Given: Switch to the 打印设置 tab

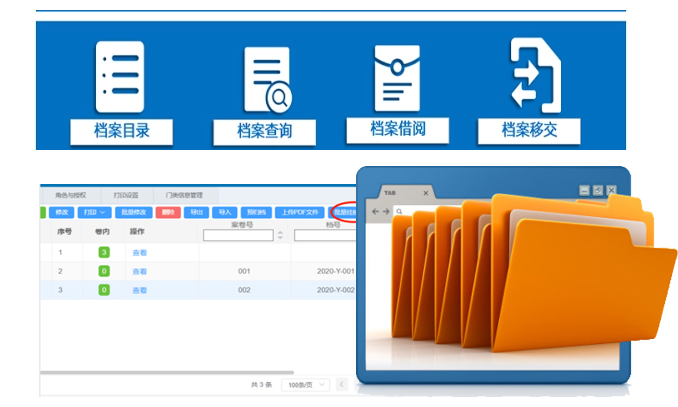Looking at the screenshot, I should (x=126, y=195).
